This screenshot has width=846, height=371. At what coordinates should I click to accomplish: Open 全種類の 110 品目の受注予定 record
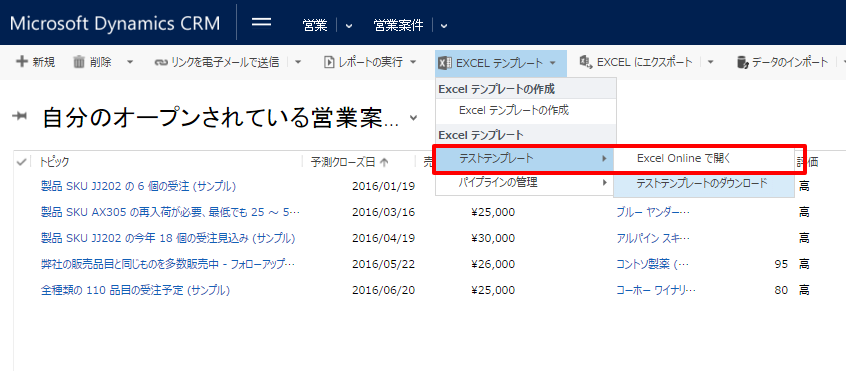click(x=135, y=290)
